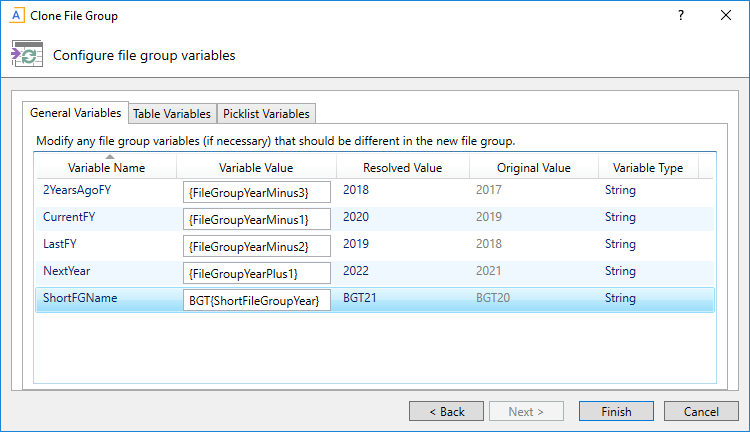Image resolution: width=750 pixels, height=432 pixels.
Task: Cancel the clone file group wizard
Action: click(x=701, y=411)
